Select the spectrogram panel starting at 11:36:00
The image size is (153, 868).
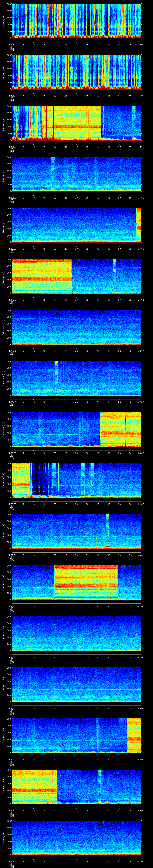pos(77,378)
